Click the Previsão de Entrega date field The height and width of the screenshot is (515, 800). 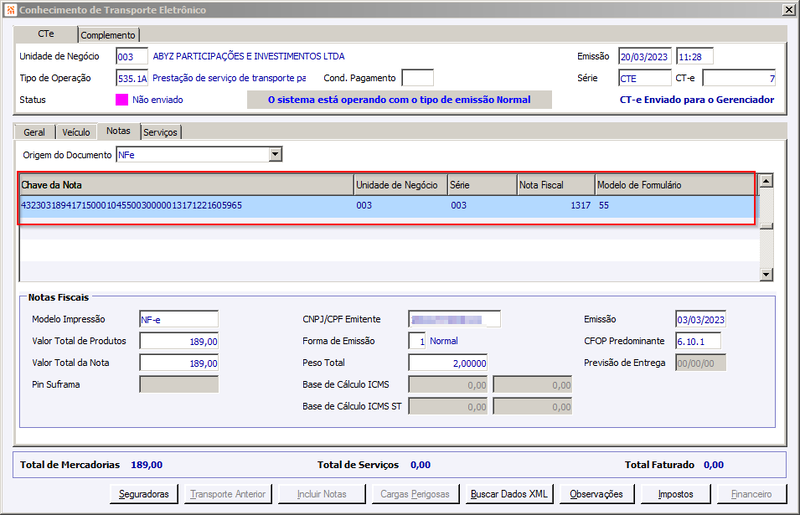[x=701, y=363]
